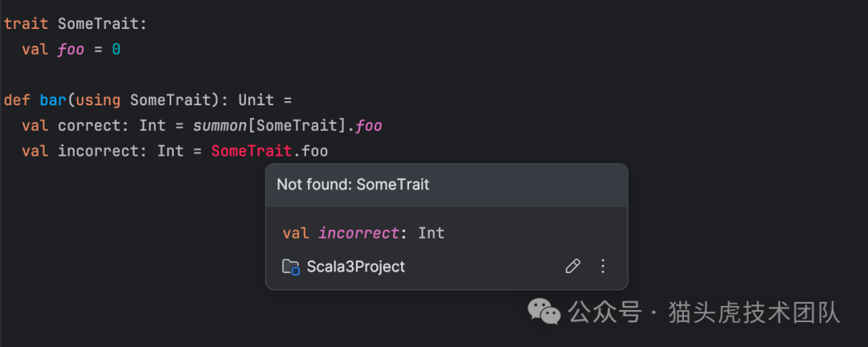Click the foo field definition in trait
The width and height of the screenshot is (868, 347).
pos(71,50)
